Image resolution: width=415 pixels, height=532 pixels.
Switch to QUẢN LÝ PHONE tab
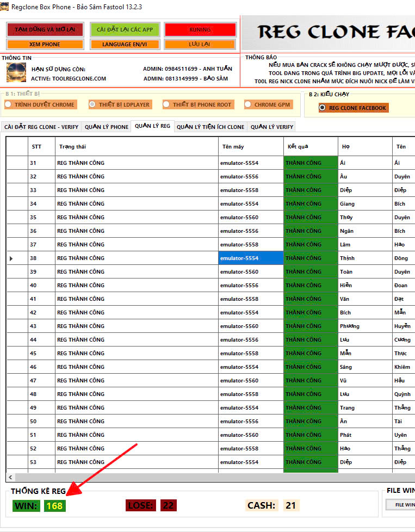click(x=107, y=127)
